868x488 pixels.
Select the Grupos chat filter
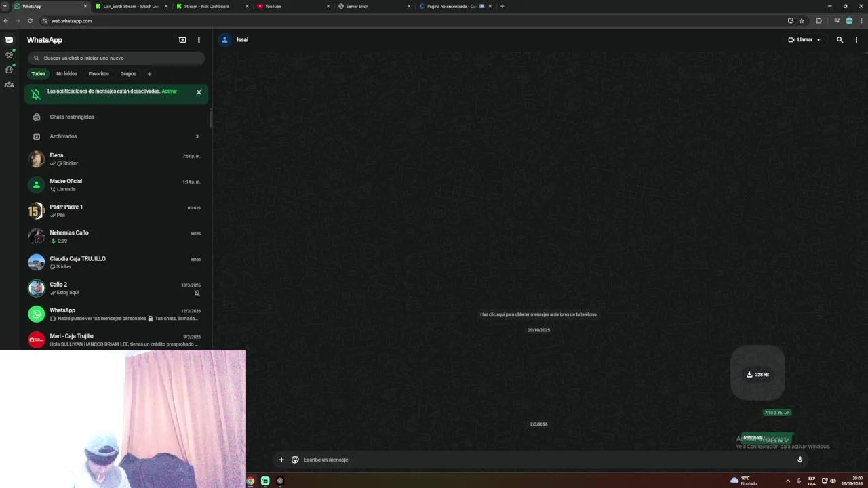click(128, 74)
